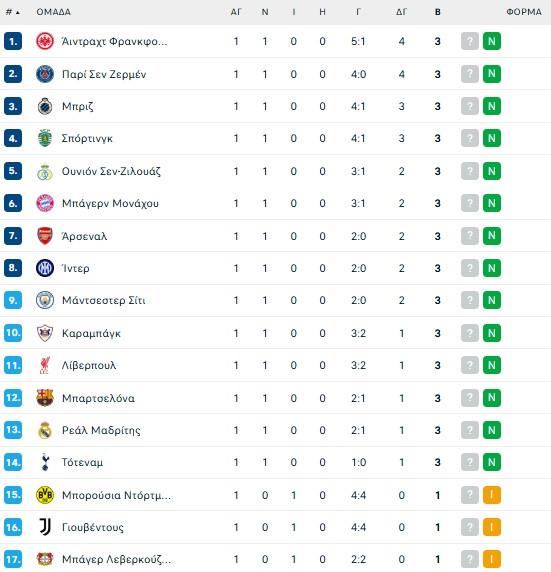
Task: Click the Inter club badge
Action: click(45, 268)
